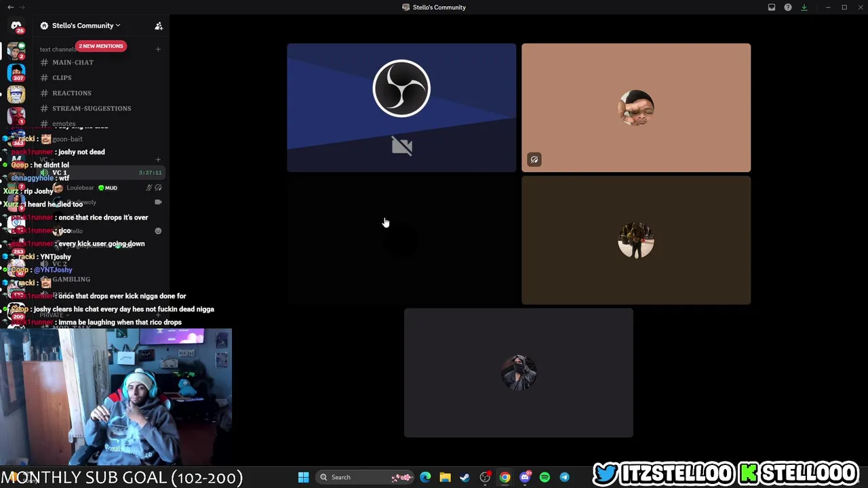Open File Explorer from taskbar

click(x=445, y=477)
